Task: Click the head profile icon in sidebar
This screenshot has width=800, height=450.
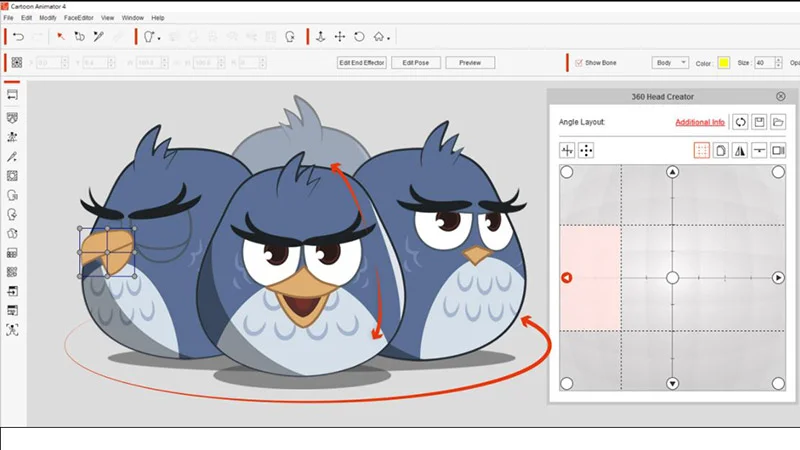Action: [x=12, y=215]
